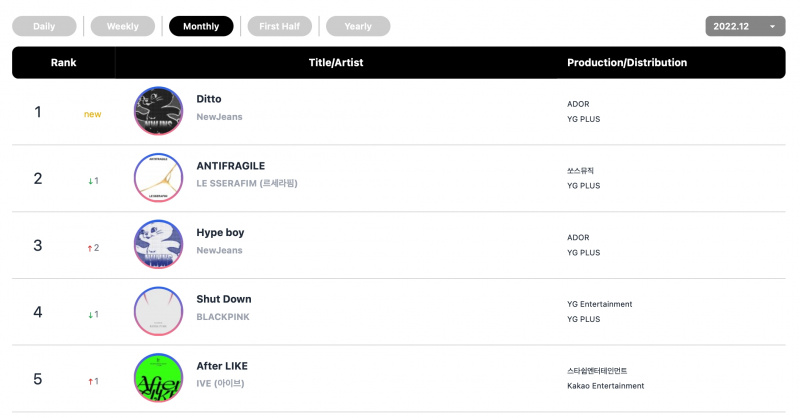
Task: Select the Monthly chart tab
Action: click(201, 26)
